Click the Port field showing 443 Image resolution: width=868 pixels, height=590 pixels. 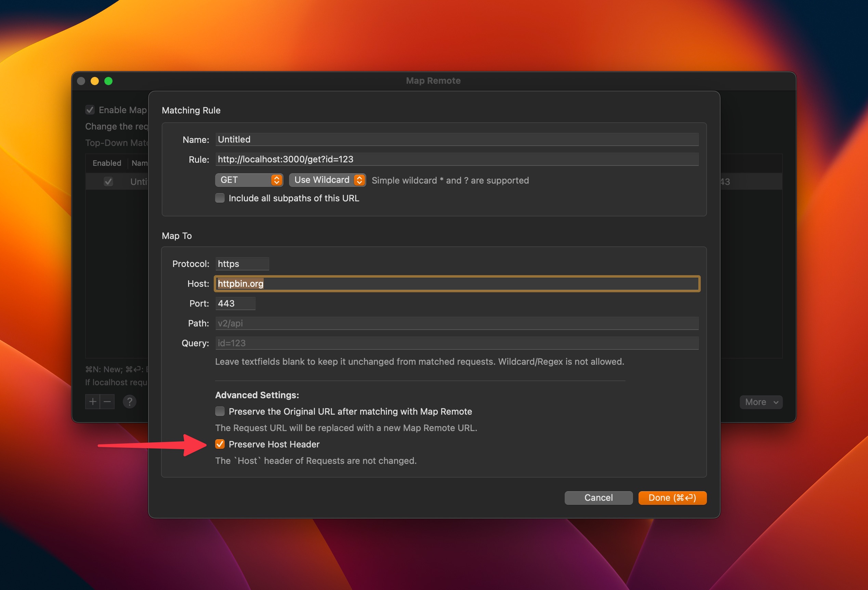tap(235, 304)
